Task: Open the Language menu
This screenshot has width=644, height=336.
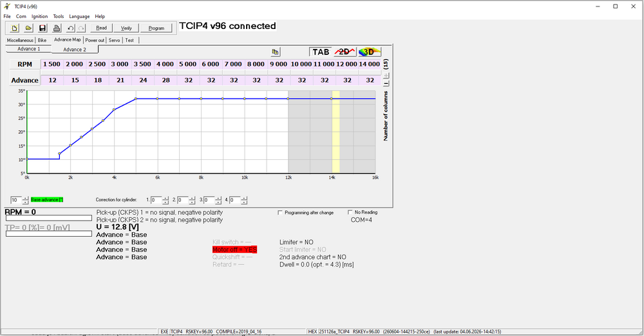Action: [x=79, y=17]
